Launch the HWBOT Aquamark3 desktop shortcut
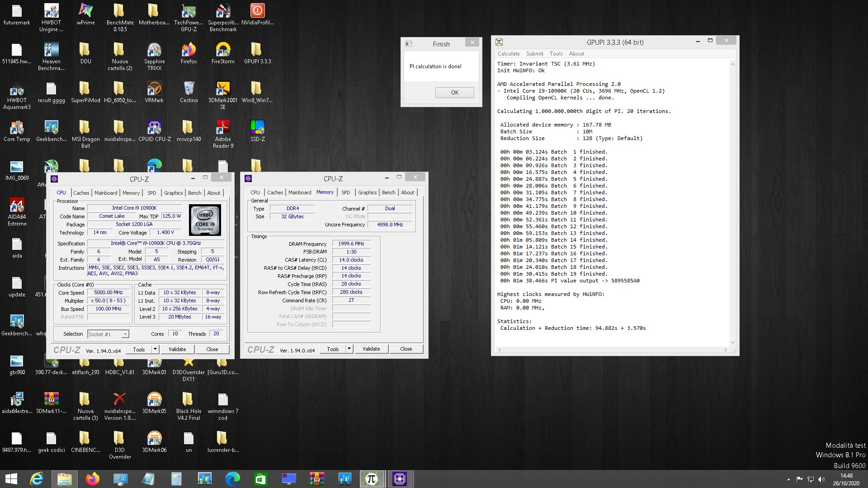The width and height of the screenshot is (868, 488). coord(17,95)
